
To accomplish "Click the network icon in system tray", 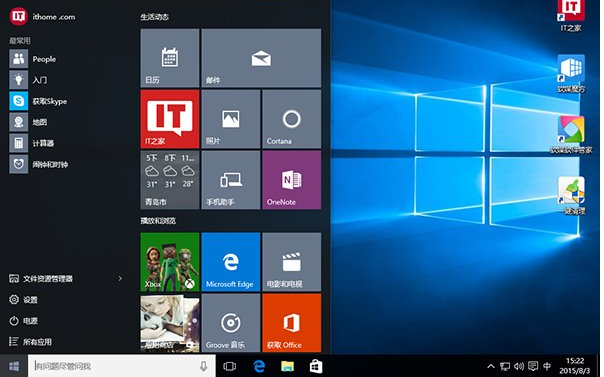I will click(505, 366).
